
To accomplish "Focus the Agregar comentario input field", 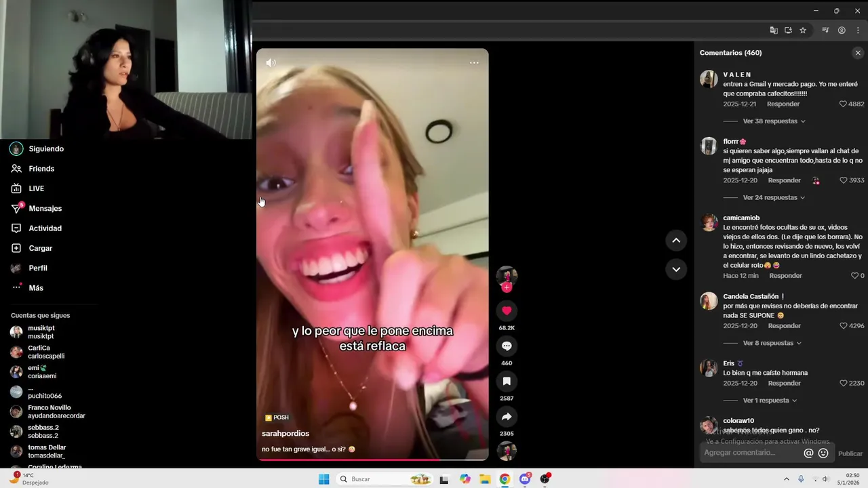I will [749, 453].
